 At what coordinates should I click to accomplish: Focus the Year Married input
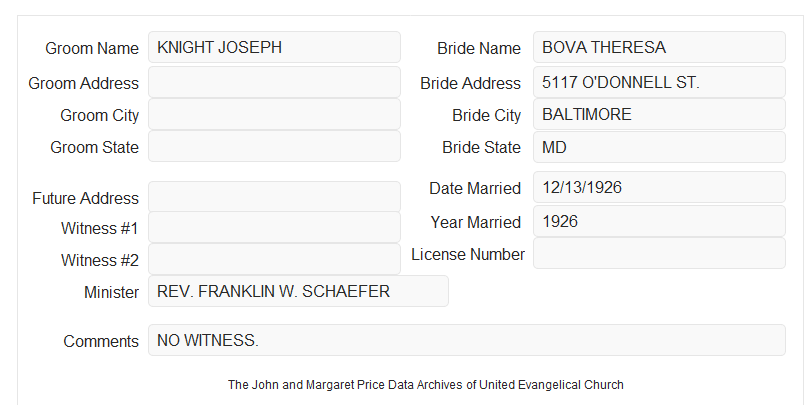[659, 221]
